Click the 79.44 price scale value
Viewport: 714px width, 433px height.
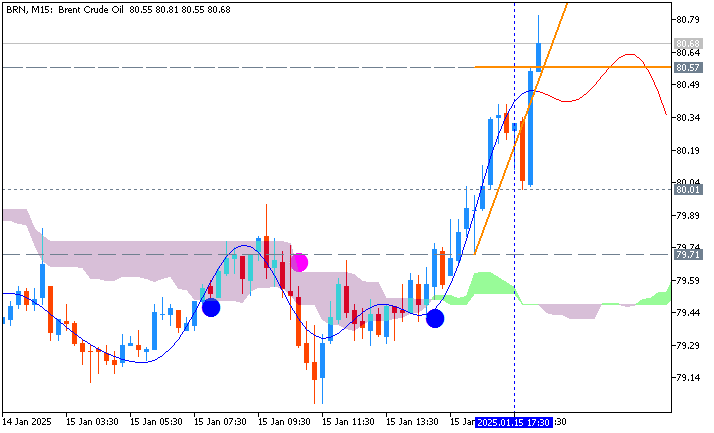coord(688,312)
